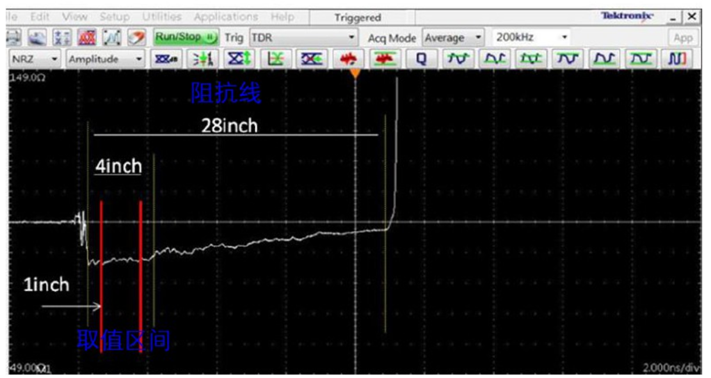The width and height of the screenshot is (711, 378).
Task: Click the 2.000ns/div timebase readout
Action: [671, 368]
